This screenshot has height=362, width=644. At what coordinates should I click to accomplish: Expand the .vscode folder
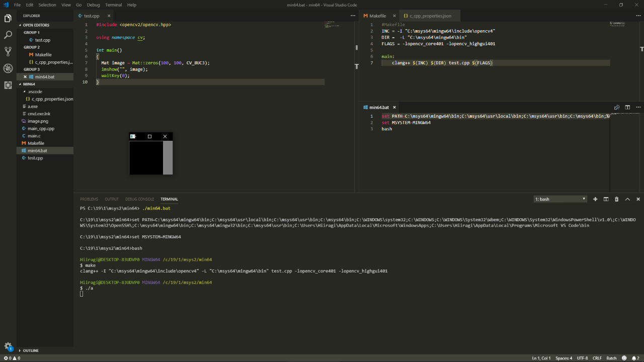(35, 92)
